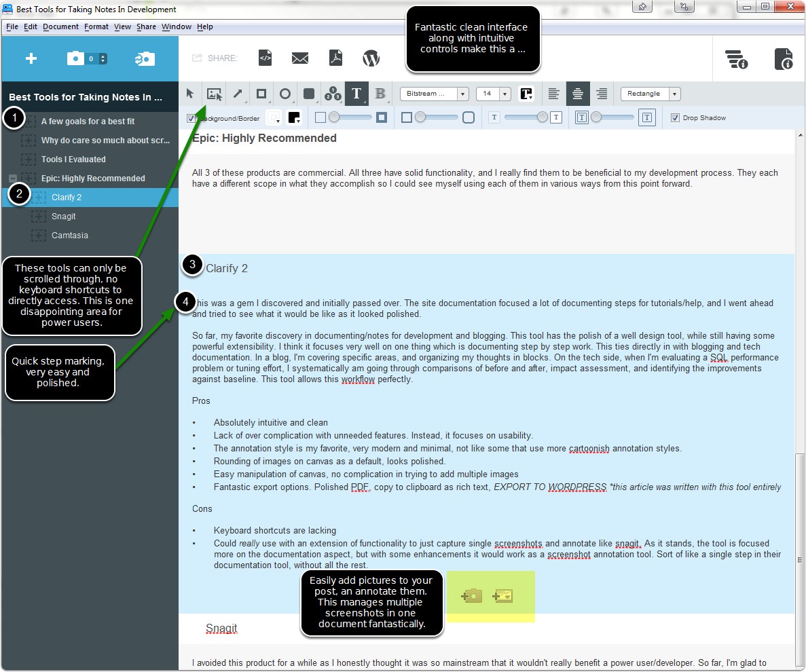Select the Text tool
Viewport: 806px width, 672px height.
coord(356,94)
